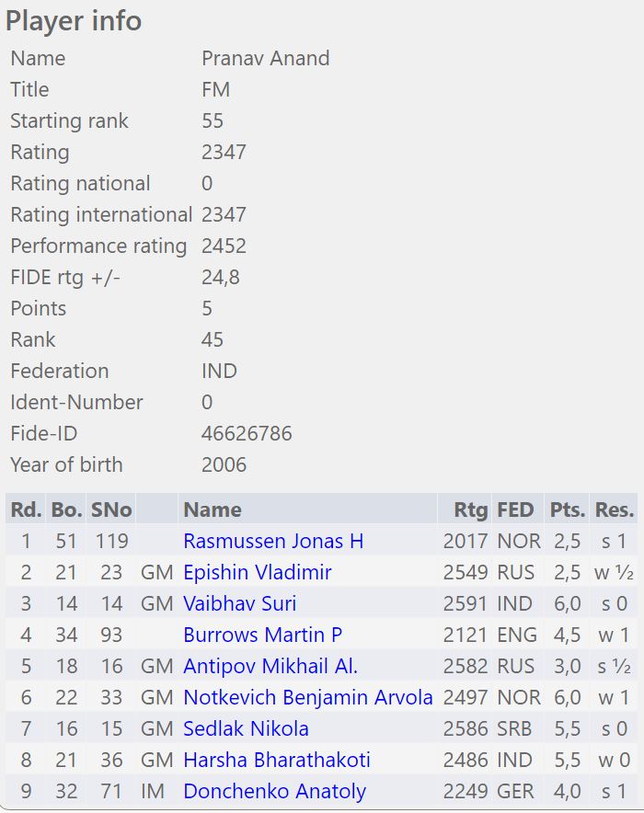Open Epishin Vladimir player link
Viewport: 644px width, 813px height.
pyautogui.click(x=258, y=572)
